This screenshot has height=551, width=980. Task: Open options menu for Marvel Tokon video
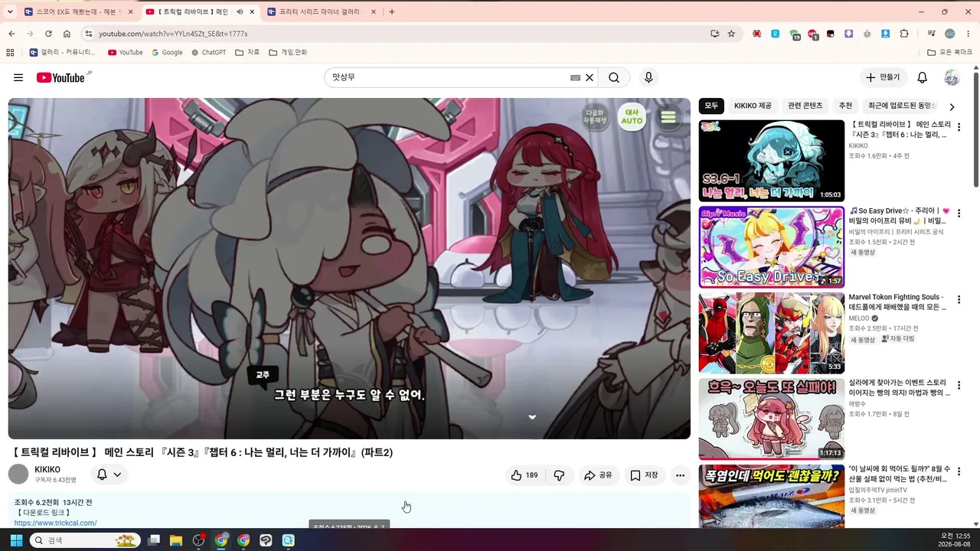coord(959,299)
